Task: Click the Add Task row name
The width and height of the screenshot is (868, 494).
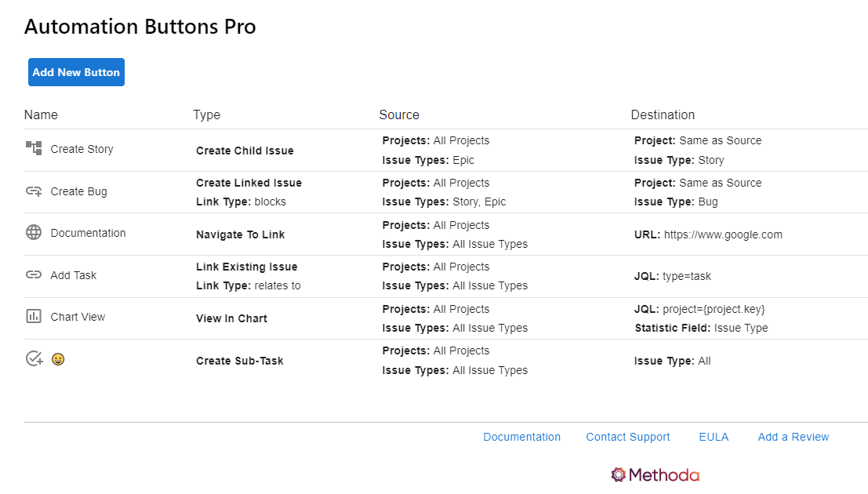Action: point(74,275)
